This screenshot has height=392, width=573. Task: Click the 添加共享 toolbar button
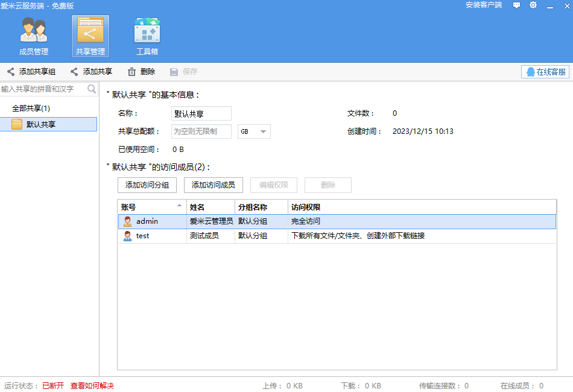tap(91, 72)
